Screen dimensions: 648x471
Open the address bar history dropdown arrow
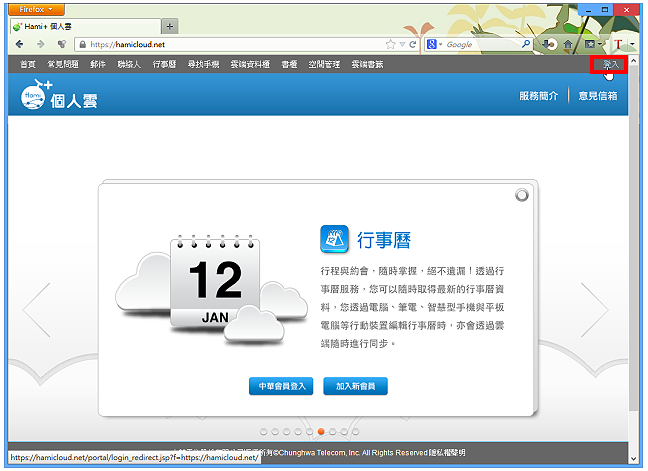[402, 44]
